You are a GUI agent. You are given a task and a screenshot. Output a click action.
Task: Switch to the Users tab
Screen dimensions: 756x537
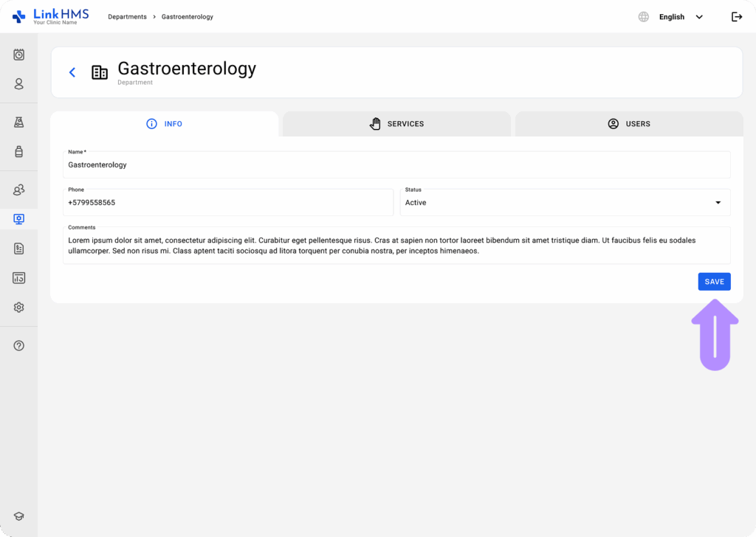click(628, 124)
